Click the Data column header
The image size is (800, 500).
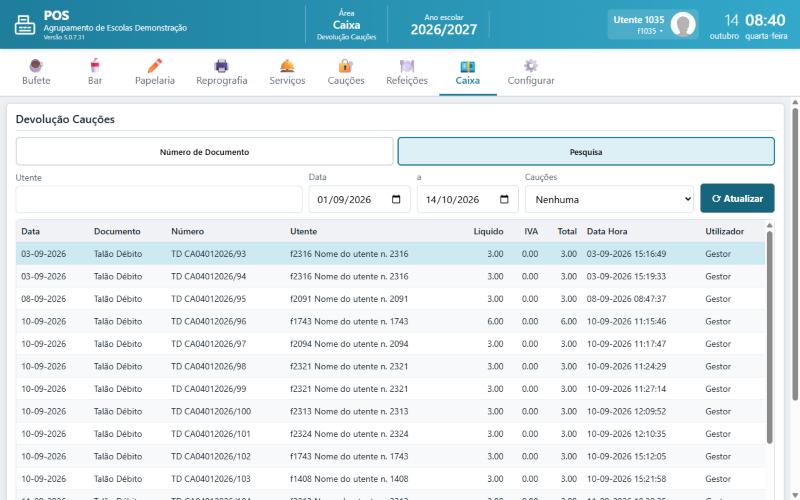[31, 231]
